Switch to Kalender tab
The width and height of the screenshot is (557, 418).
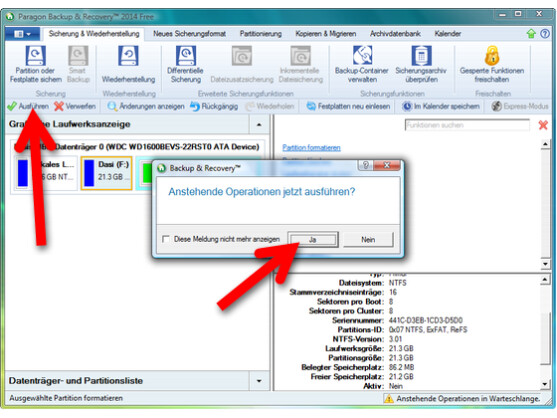tap(448, 34)
